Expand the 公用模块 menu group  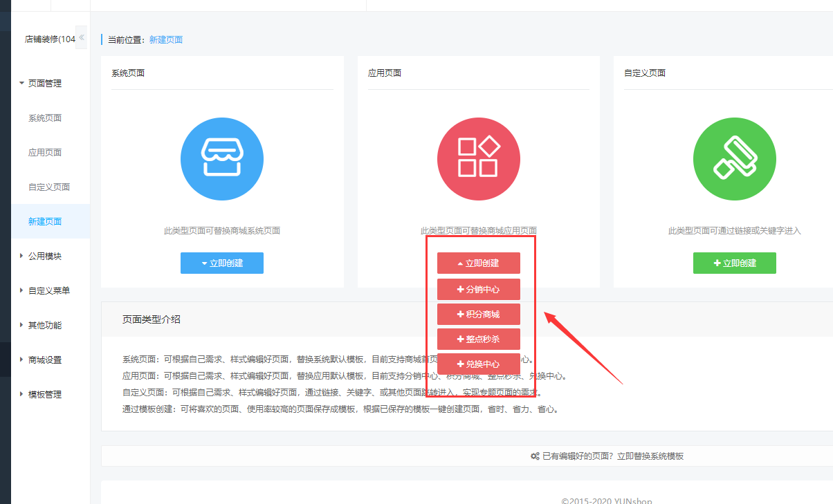coord(44,256)
